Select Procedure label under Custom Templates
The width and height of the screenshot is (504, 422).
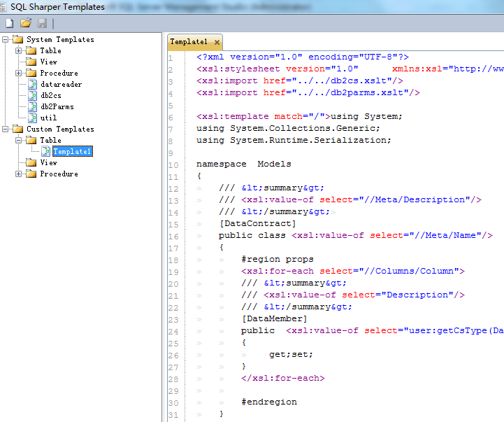59,174
